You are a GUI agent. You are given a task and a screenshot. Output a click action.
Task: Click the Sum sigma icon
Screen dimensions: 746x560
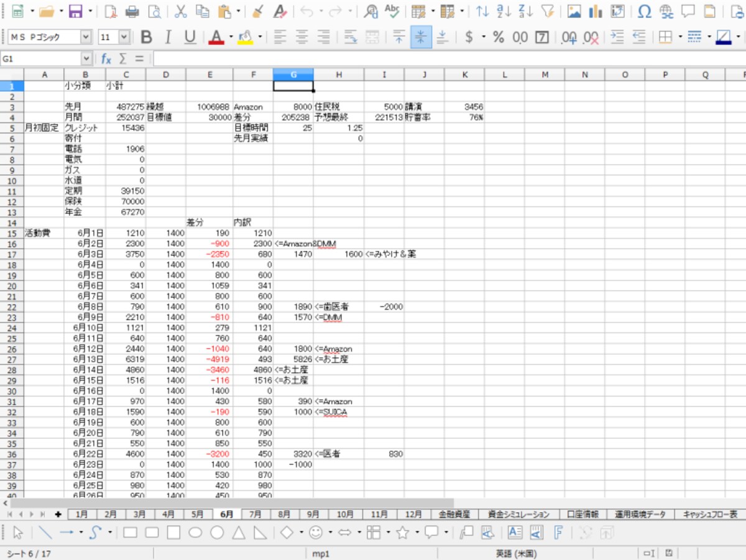coord(122,58)
